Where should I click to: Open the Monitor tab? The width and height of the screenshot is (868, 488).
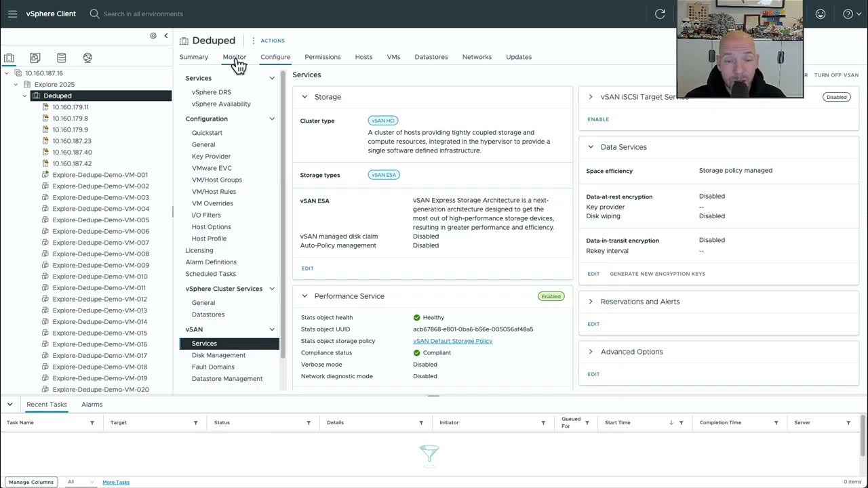pos(234,57)
